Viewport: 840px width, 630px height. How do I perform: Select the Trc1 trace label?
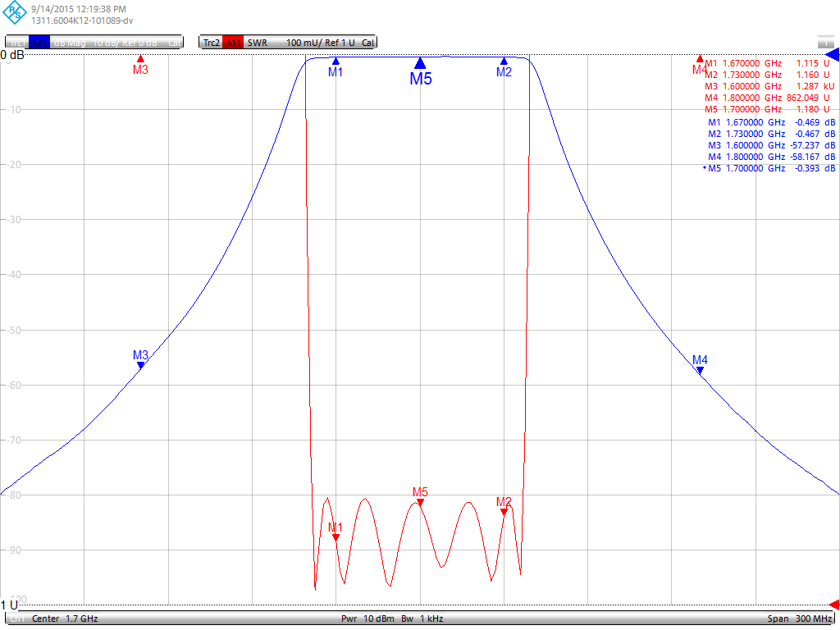(x=17, y=43)
